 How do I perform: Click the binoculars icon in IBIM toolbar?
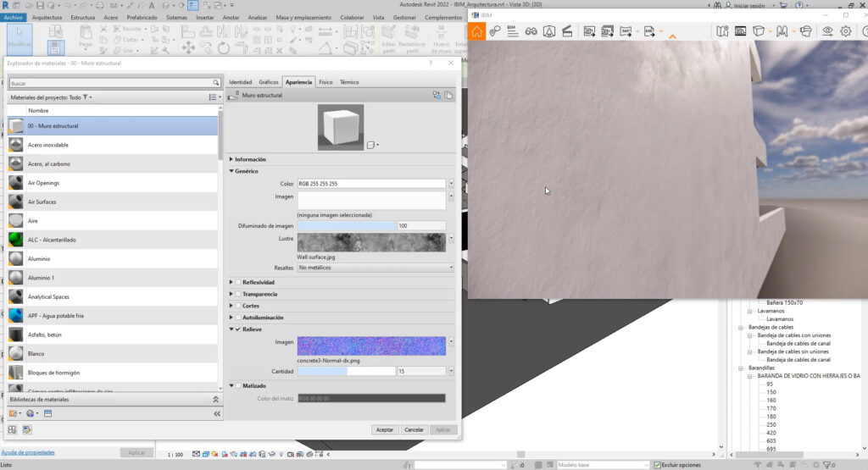click(x=531, y=31)
